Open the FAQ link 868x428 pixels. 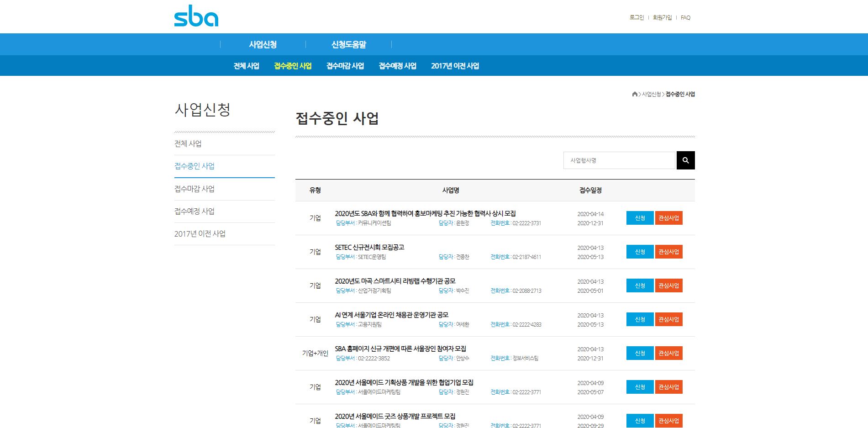coord(685,17)
